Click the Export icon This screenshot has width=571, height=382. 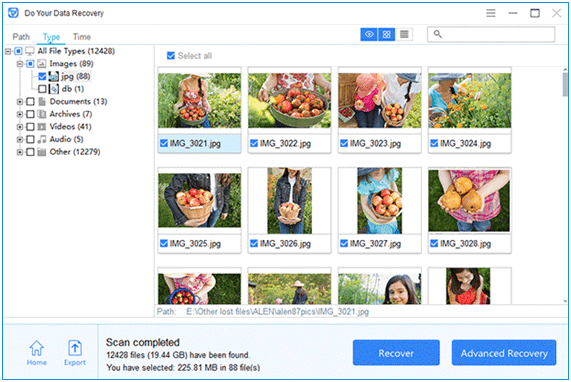(x=75, y=348)
